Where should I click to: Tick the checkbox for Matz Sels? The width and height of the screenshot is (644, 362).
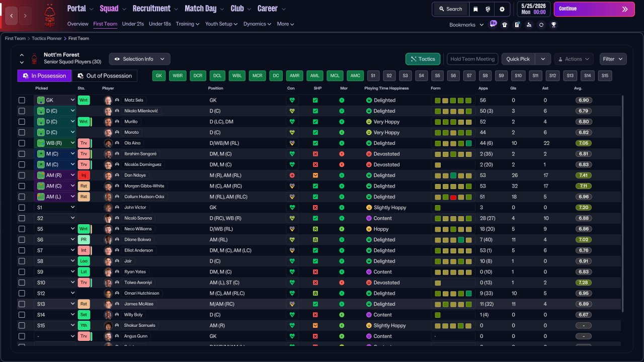click(22, 100)
